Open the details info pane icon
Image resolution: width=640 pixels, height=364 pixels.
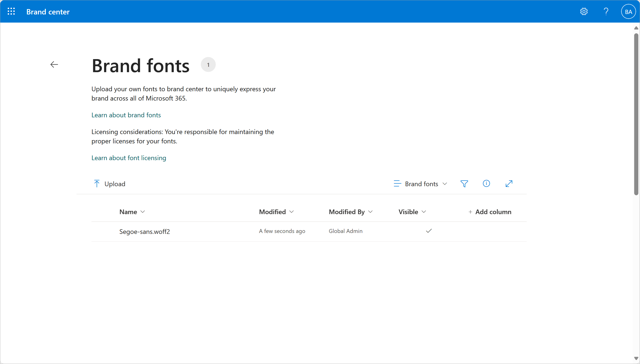[486, 184]
